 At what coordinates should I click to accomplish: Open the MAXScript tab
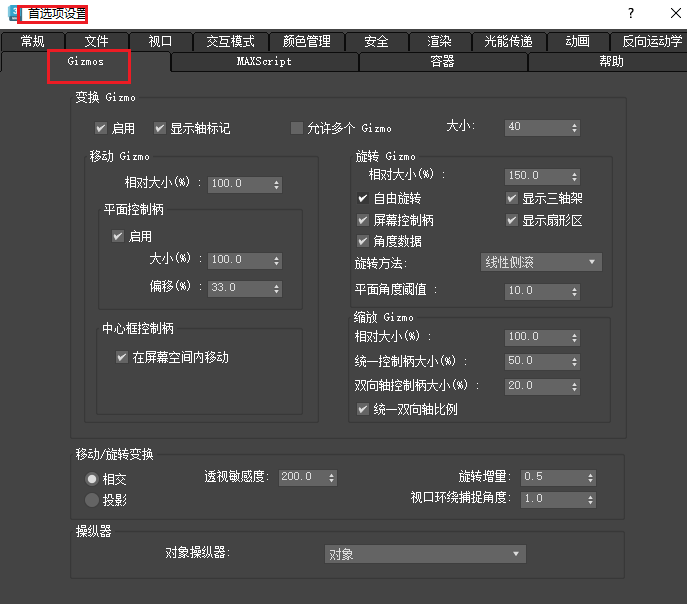click(264, 62)
